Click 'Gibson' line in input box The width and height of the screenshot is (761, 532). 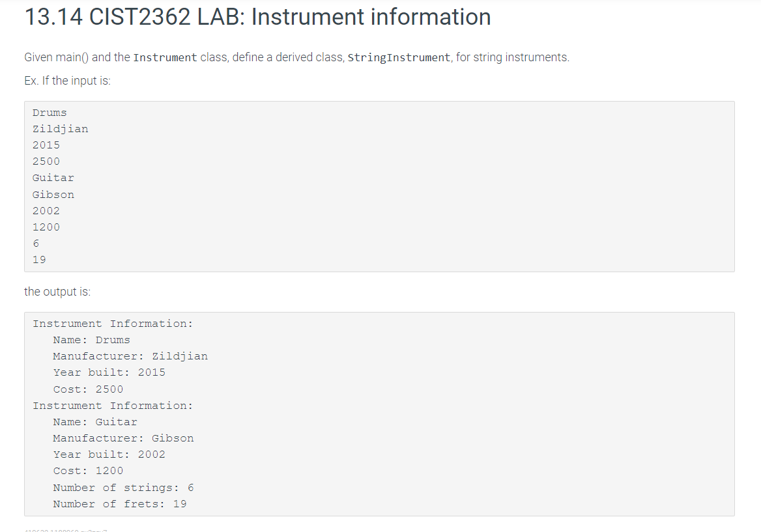coord(53,195)
